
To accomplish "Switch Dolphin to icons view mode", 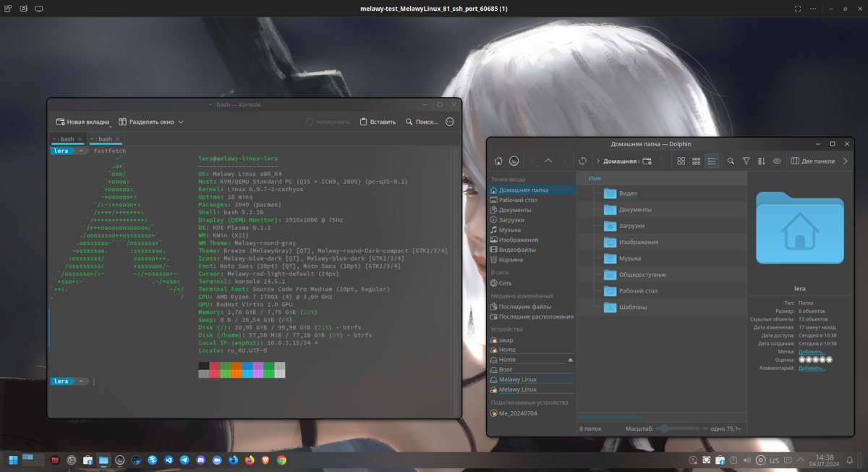I will coord(681,161).
